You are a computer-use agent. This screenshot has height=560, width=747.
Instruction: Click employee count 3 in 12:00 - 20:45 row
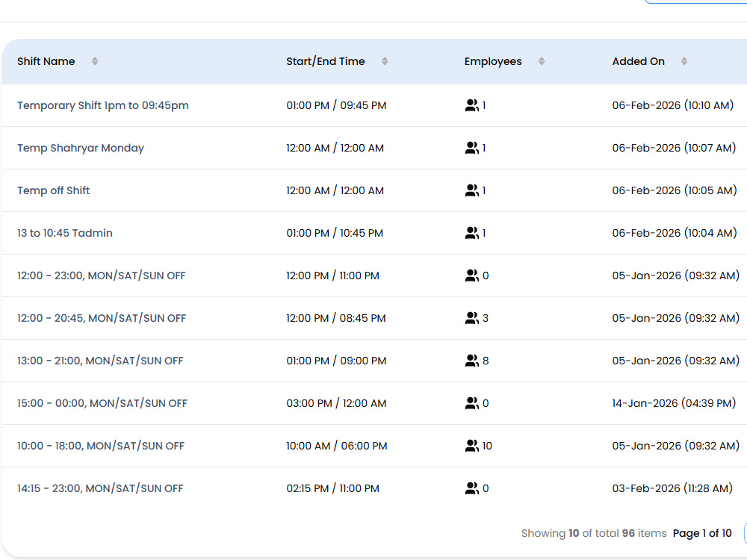486,318
